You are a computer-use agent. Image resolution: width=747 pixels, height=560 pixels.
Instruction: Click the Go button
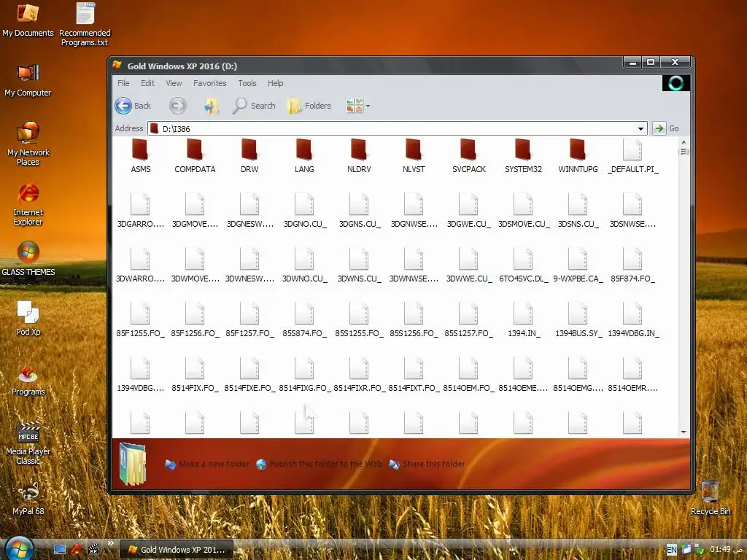[666, 128]
